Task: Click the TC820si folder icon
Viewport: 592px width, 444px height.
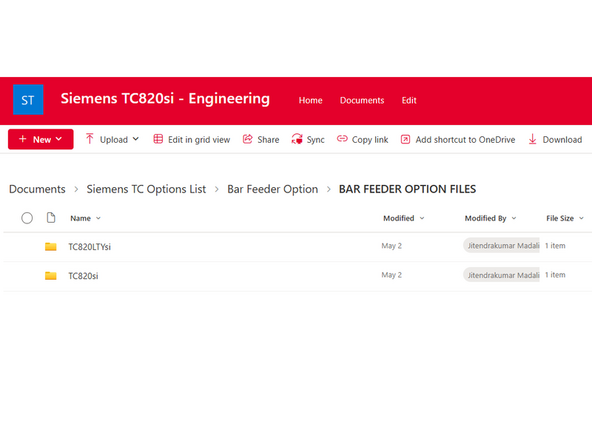Action: click(x=51, y=276)
